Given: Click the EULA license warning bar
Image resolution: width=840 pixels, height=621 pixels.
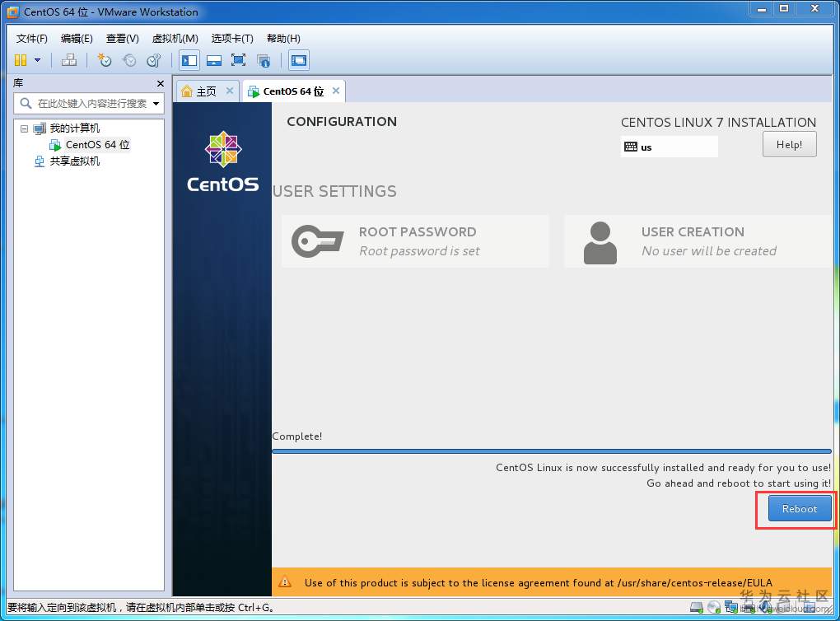Looking at the screenshot, I should 552,582.
